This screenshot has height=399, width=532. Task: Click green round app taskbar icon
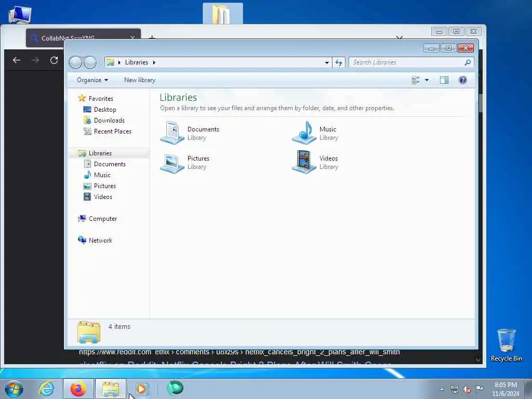click(175, 388)
